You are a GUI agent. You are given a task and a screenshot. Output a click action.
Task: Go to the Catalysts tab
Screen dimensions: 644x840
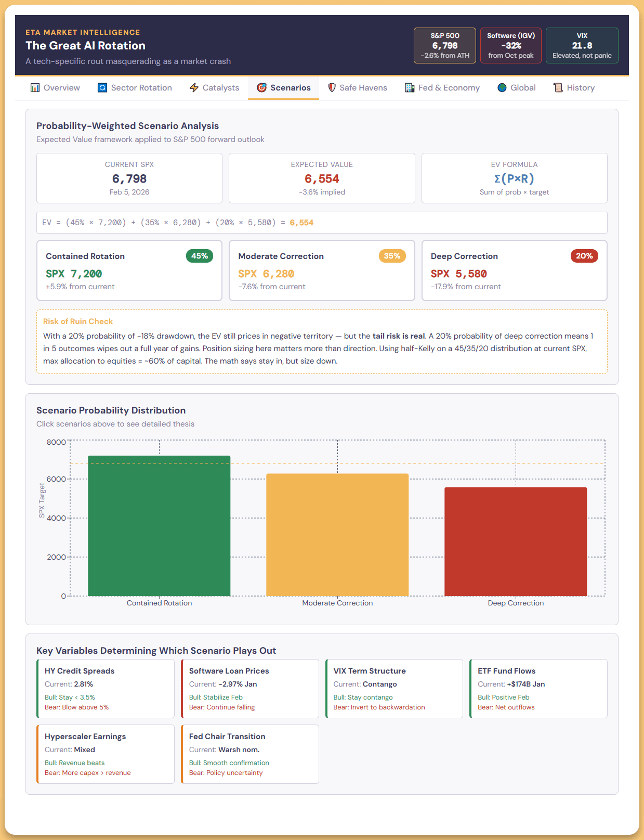(214, 88)
